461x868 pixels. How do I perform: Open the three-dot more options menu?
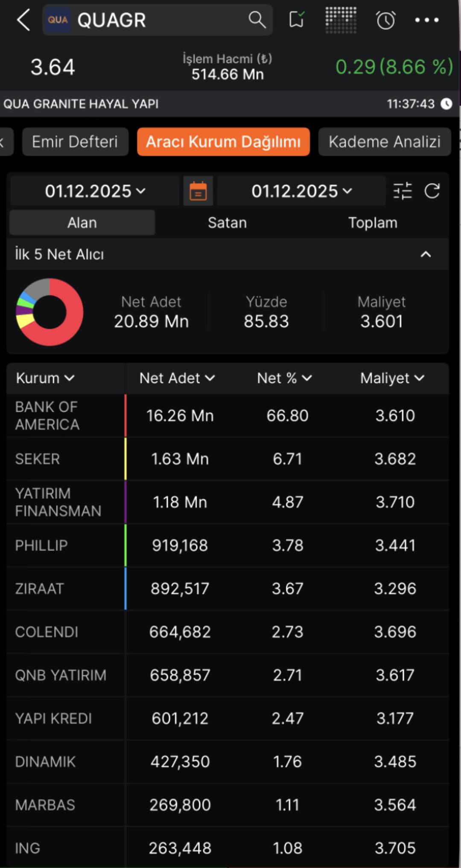click(427, 20)
